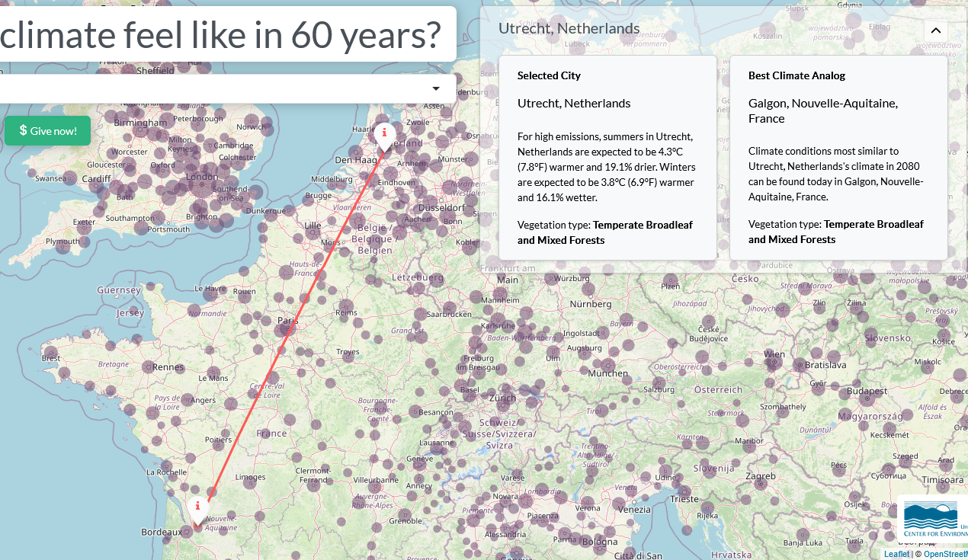The height and width of the screenshot is (560, 968).
Task: Select the city circle at Bratislava
Action: (x=800, y=365)
